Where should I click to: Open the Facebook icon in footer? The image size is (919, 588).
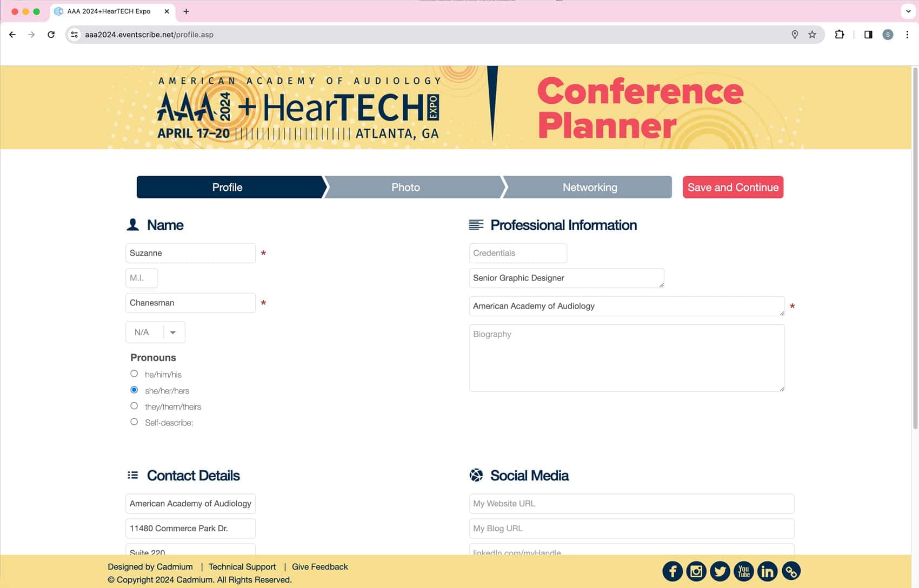[x=672, y=571]
